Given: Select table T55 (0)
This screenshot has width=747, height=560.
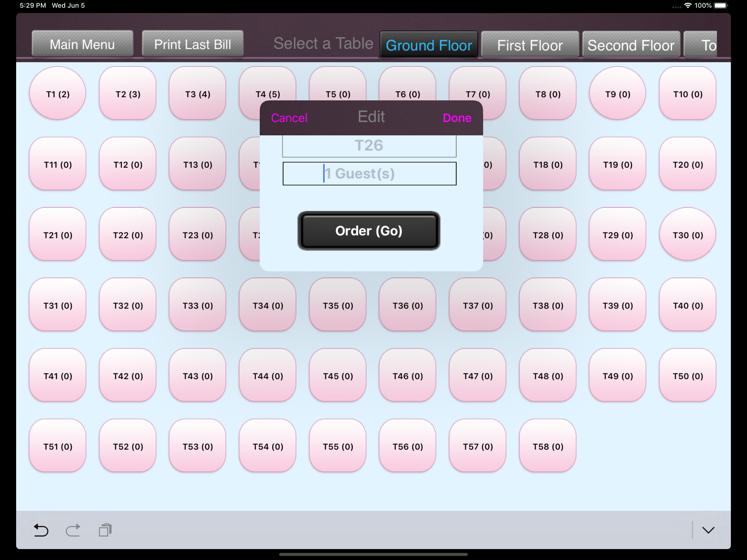Looking at the screenshot, I should (x=338, y=445).
